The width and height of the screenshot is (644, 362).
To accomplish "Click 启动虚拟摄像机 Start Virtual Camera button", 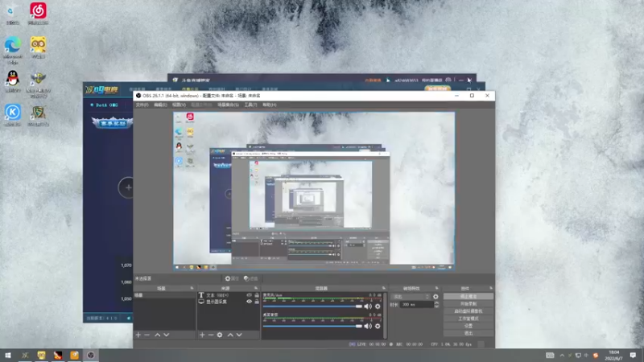I will [469, 311].
